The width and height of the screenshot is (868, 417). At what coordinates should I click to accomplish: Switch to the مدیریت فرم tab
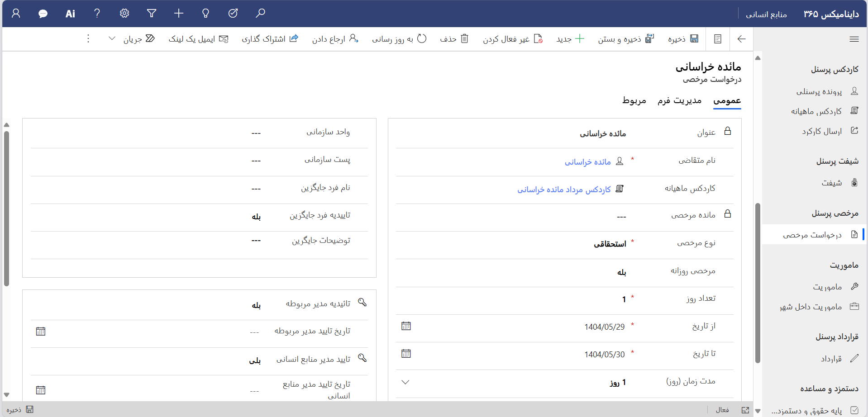click(679, 100)
